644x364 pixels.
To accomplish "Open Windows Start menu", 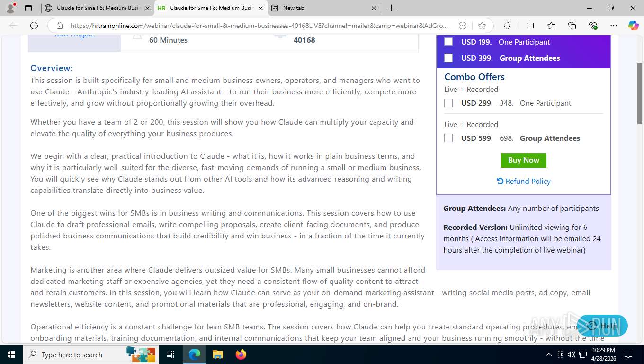I will click(x=11, y=355).
